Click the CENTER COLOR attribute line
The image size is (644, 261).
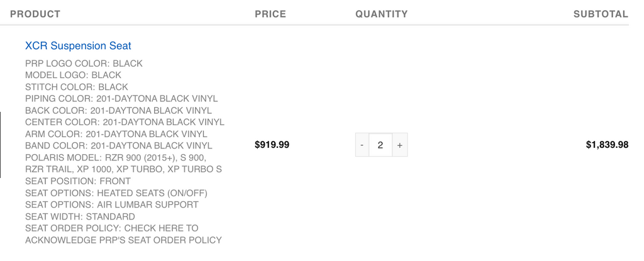[x=125, y=123]
